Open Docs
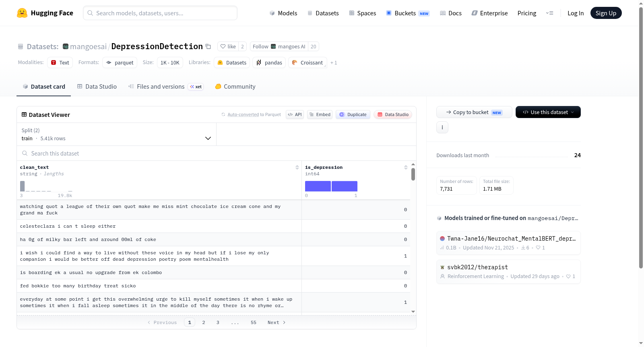644x347 pixels. coord(451,13)
